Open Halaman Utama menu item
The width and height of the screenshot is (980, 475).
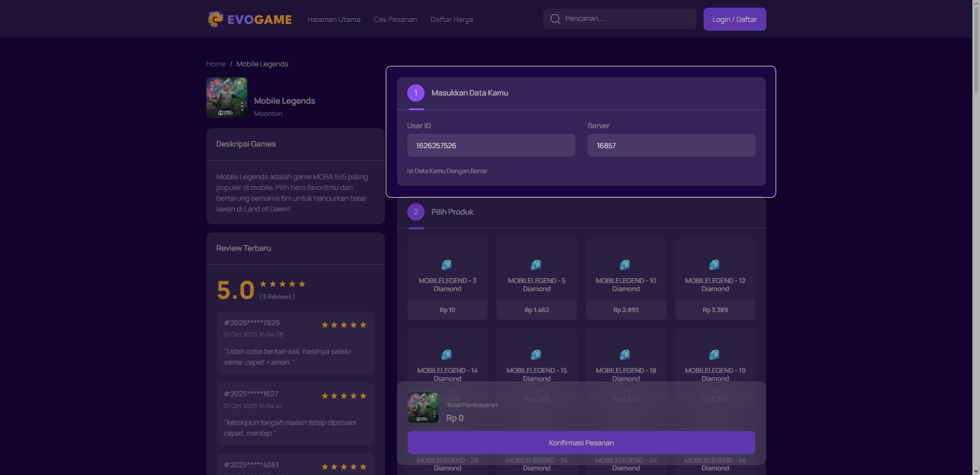tap(334, 19)
